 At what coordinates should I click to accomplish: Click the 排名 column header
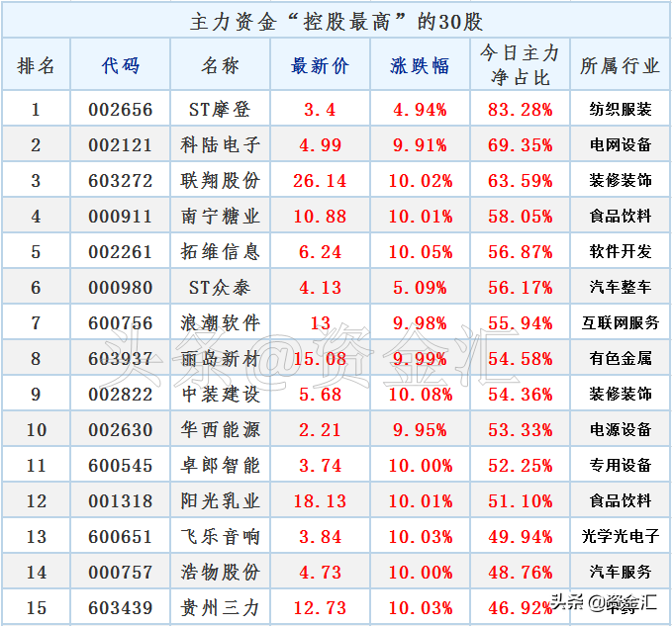[36, 66]
